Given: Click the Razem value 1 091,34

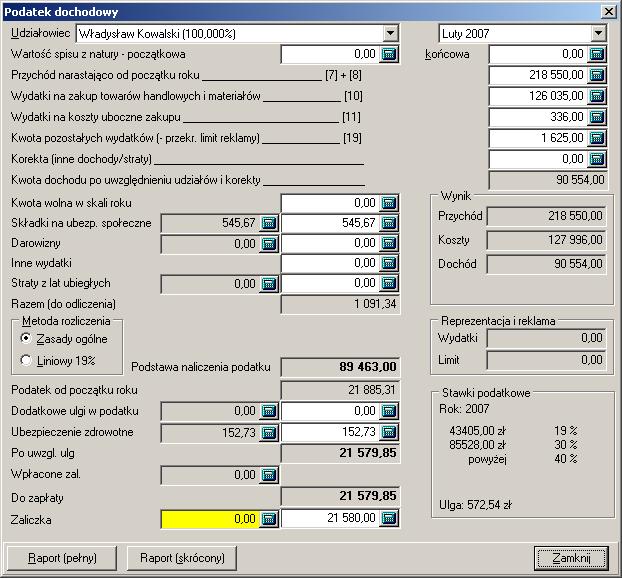Looking at the screenshot, I should pyautogui.click(x=340, y=304).
